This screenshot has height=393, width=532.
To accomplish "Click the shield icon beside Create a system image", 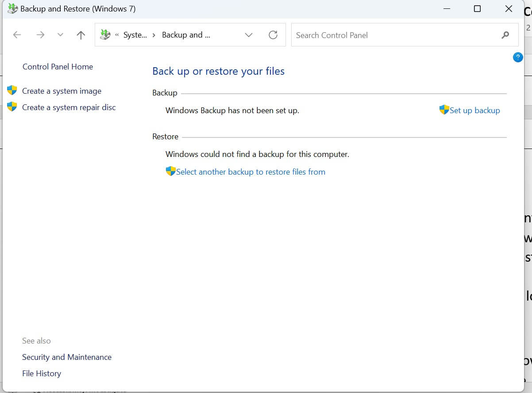I will click(x=12, y=90).
